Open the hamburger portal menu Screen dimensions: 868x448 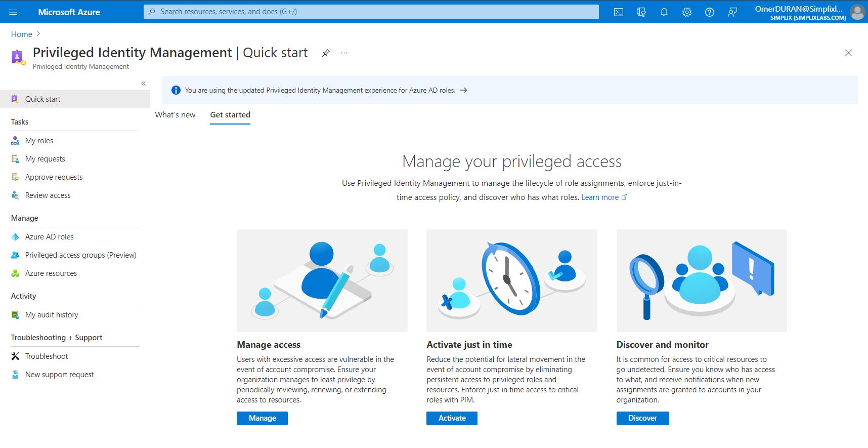pyautogui.click(x=13, y=12)
